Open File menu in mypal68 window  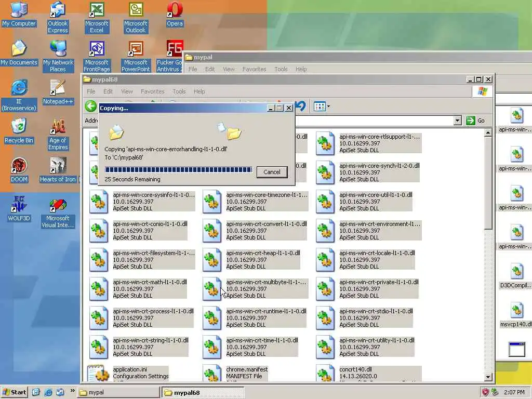click(x=91, y=91)
